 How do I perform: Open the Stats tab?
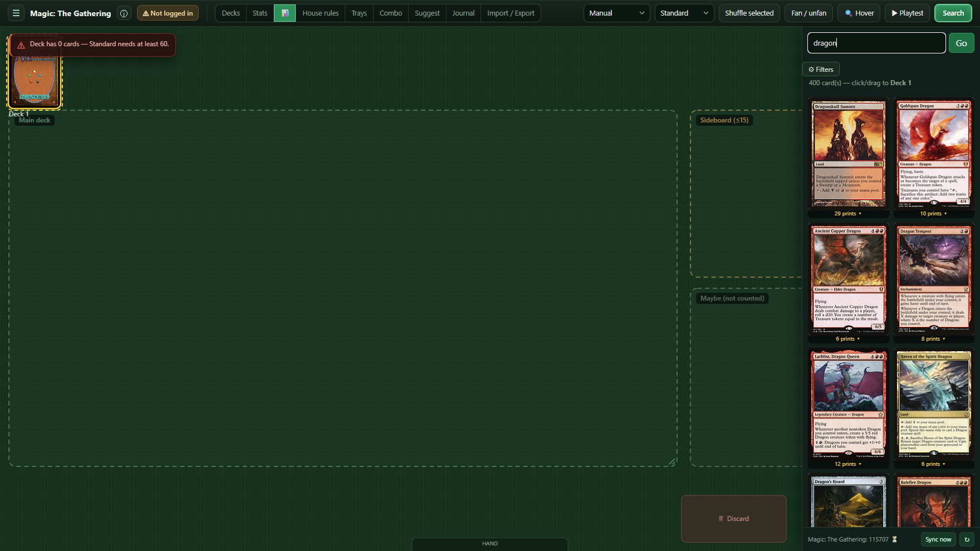click(x=260, y=13)
